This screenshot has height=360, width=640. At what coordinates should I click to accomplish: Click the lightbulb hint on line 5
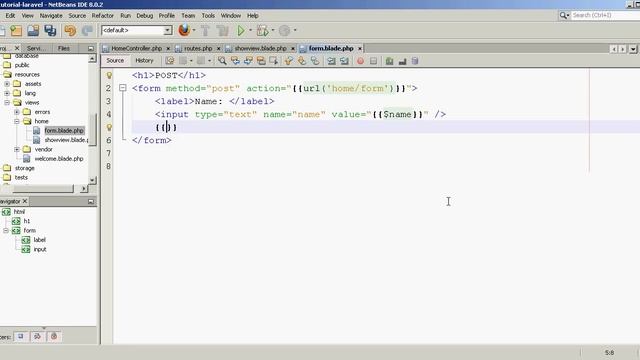(x=109, y=127)
